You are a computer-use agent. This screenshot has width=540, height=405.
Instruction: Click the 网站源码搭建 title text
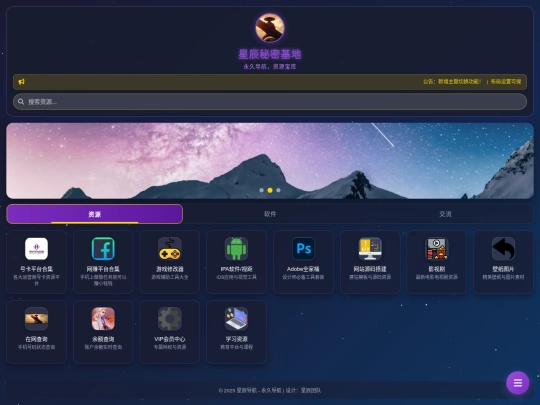pos(370,269)
